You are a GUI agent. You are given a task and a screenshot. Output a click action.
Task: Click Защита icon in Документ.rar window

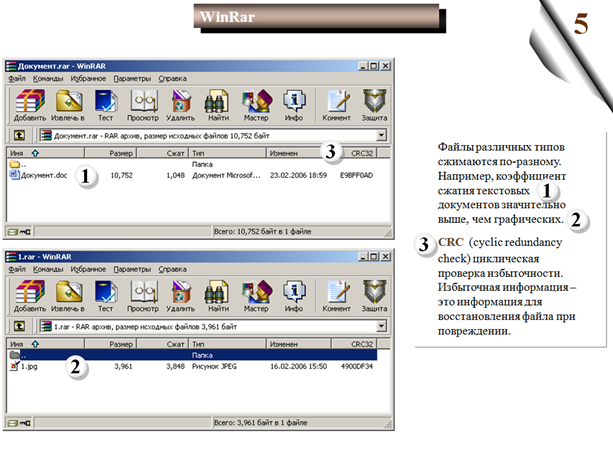374,105
